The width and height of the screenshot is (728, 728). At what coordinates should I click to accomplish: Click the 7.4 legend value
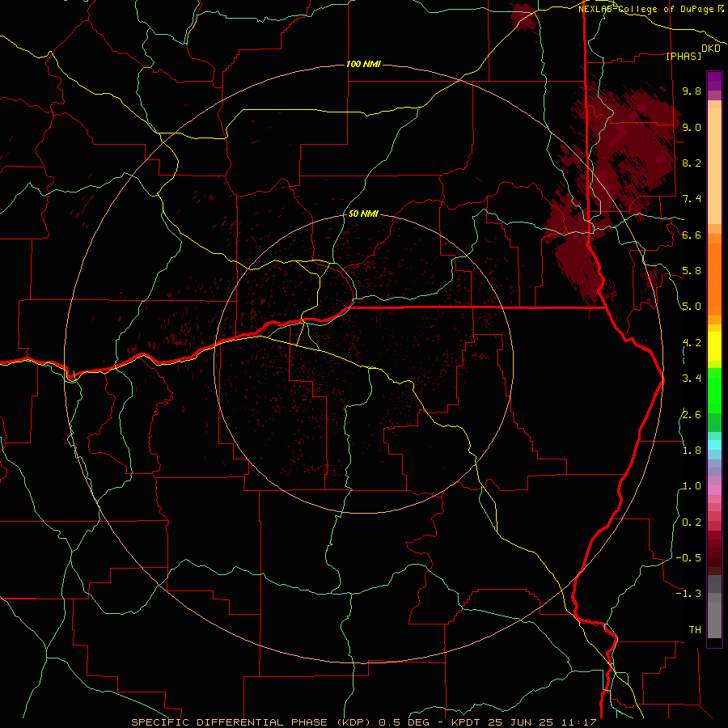coord(692,199)
